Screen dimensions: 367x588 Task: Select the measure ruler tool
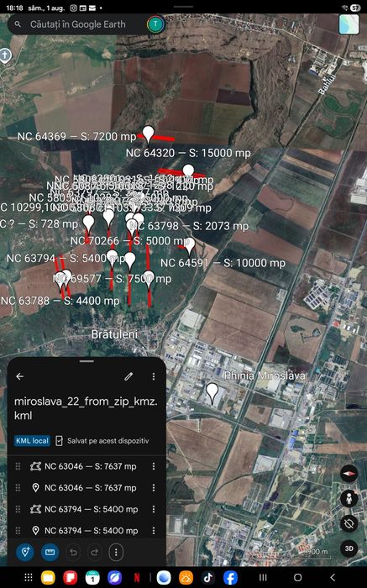click(x=50, y=552)
